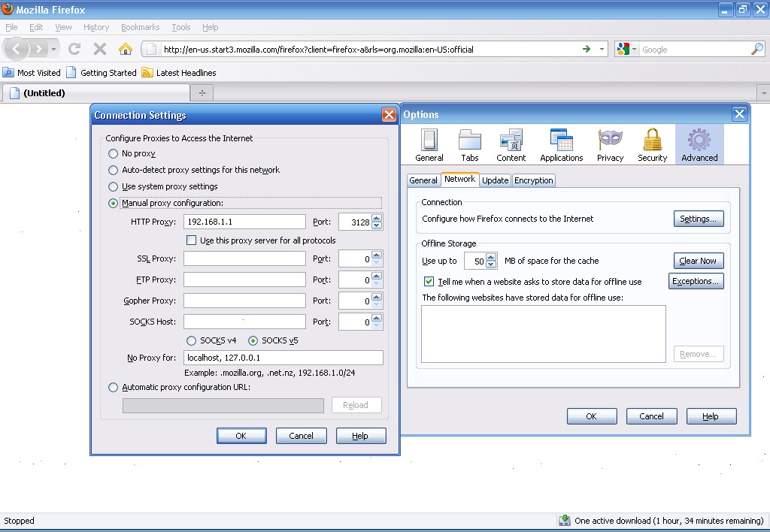Open the list all tabs dropdown
Screen dimensions: 770x532
(764, 92)
